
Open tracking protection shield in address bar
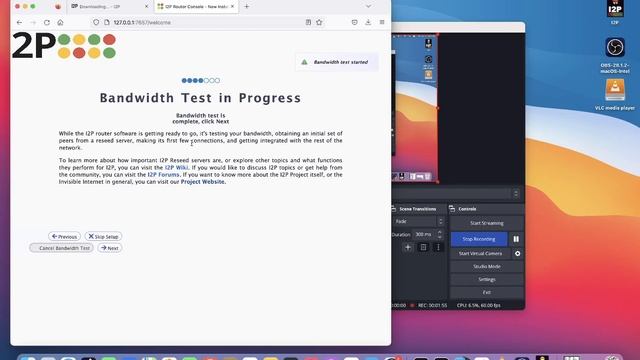[96, 22]
